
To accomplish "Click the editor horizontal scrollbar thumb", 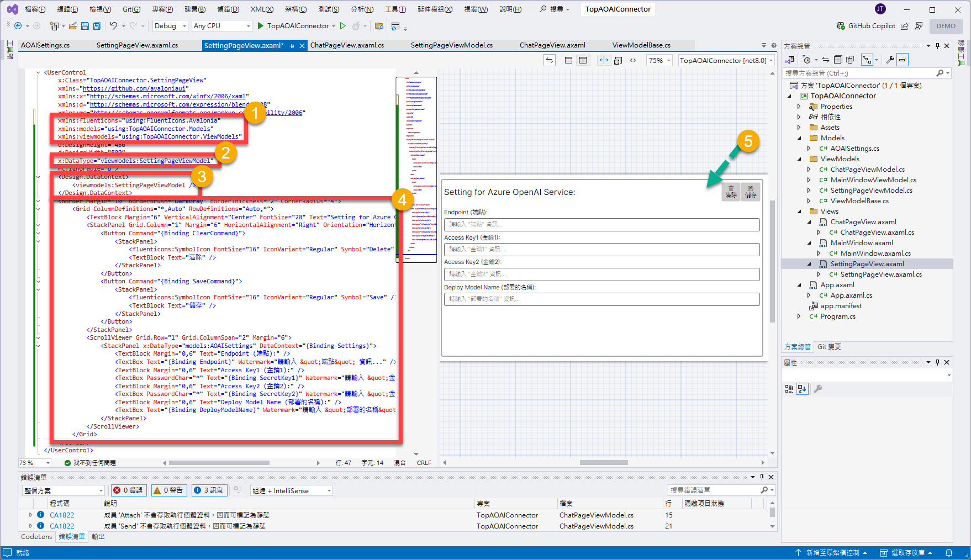I will (219, 463).
